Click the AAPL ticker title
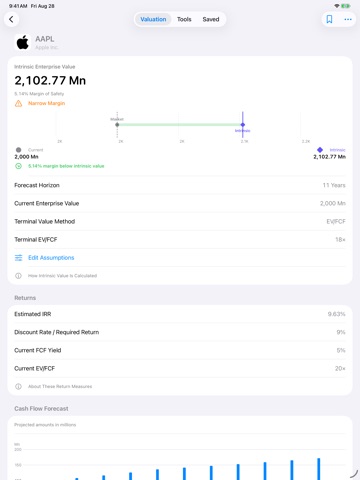The width and height of the screenshot is (360, 480). pyautogui.click(x=45, y=39)
